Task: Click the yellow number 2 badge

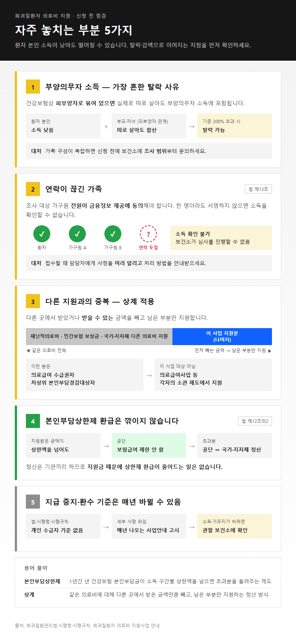Action: [x=33, y=189]
